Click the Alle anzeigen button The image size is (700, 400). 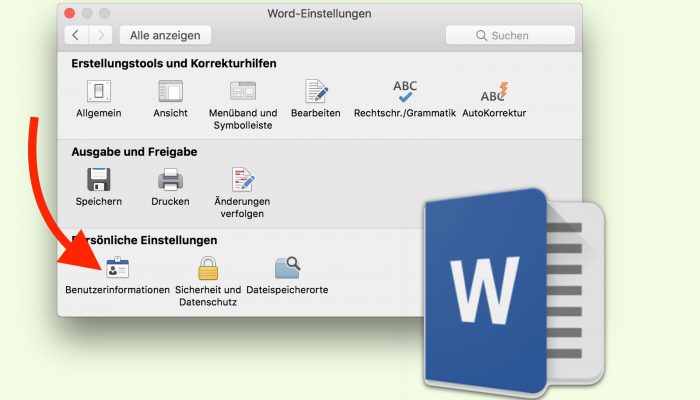click(x=165, y=35)
